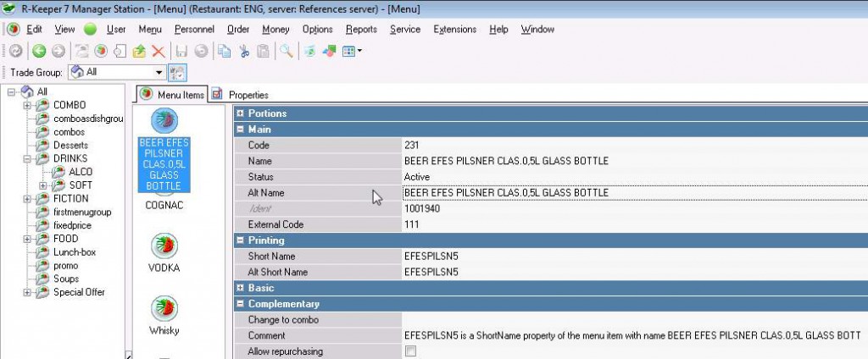Open search with the magnifying glass icon
868x359 pixels.
coord(286,51)
